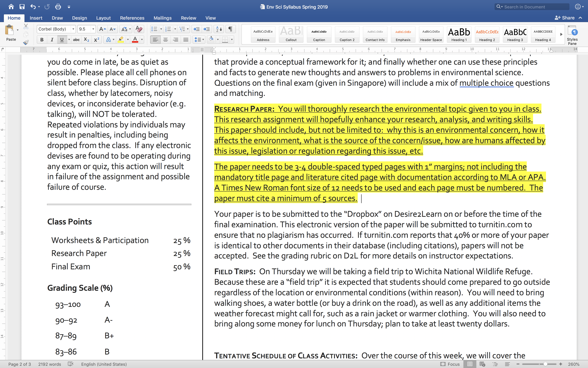Open the font name dropdown

tap(73, 29)
